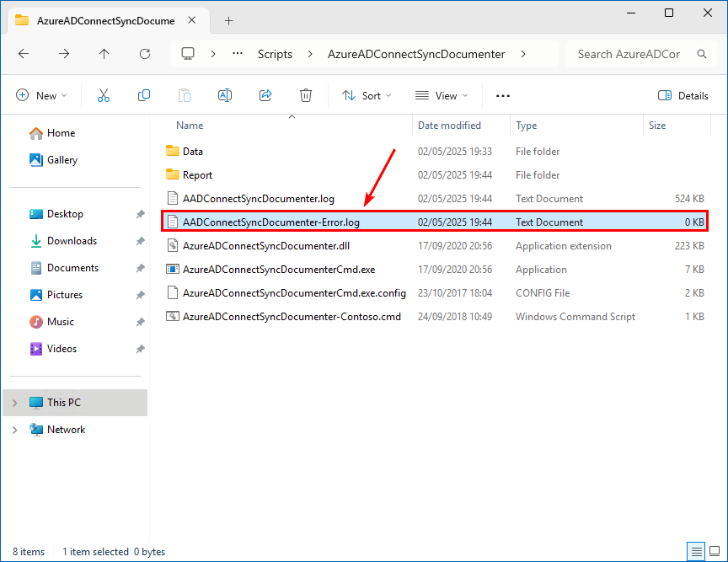
Task: Expand the This PC tree node
Action: [15, 403]
